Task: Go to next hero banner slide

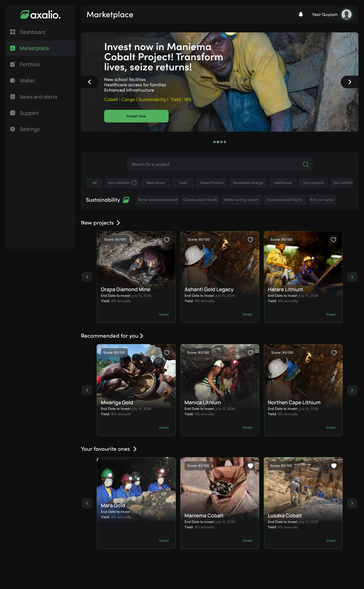Action: coord(350,82)
